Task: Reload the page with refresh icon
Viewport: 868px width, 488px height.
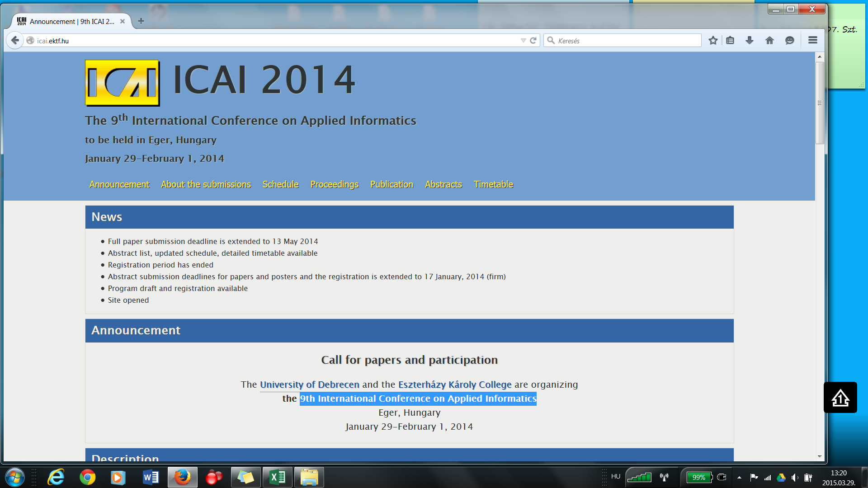Action: coord(533,41)
